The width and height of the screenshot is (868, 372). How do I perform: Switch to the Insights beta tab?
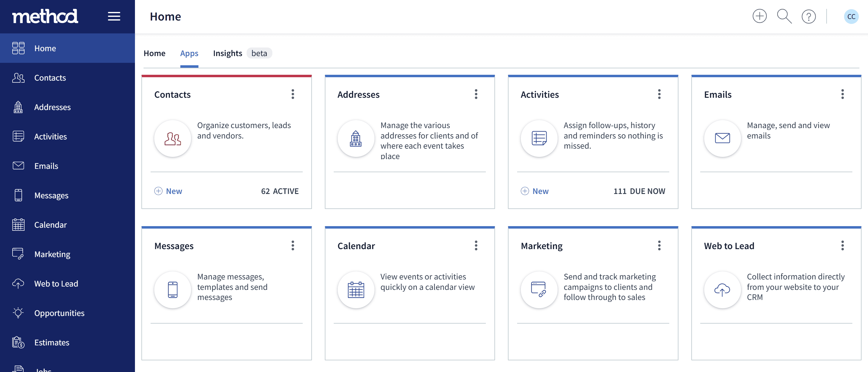pos(242,53)
